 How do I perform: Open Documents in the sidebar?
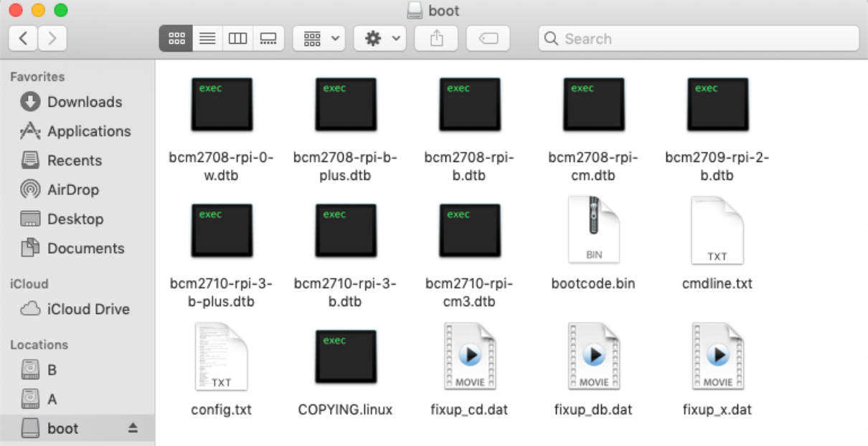[77, 248]
